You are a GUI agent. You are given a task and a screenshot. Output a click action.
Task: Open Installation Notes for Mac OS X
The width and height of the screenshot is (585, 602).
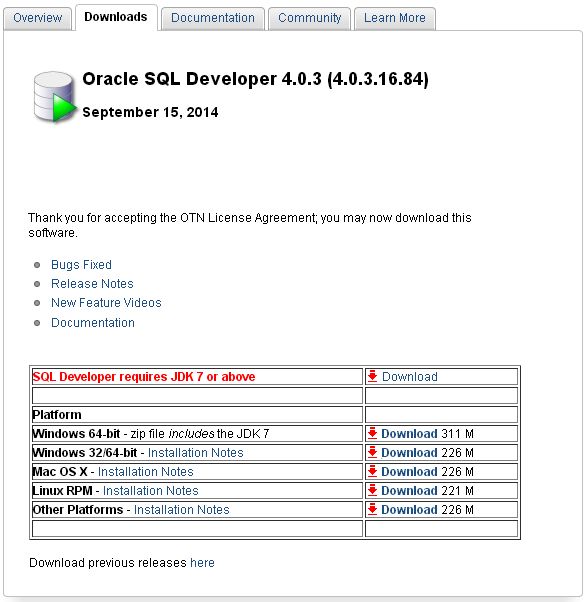[x=145, y=471]
